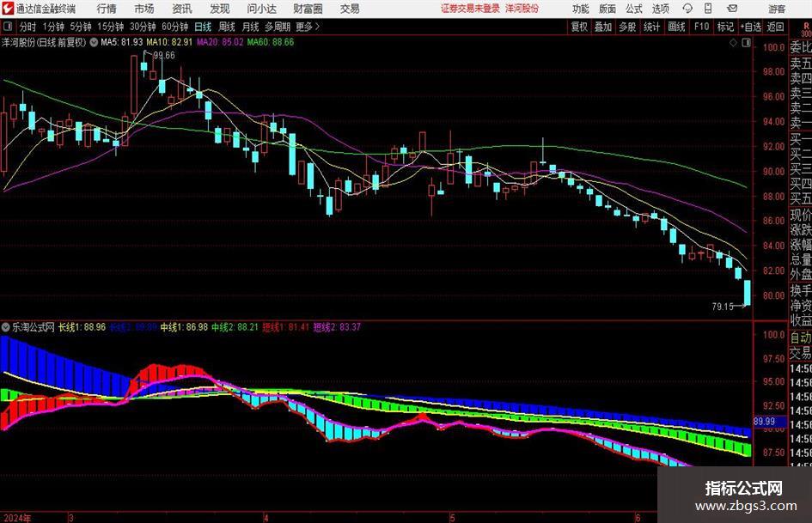Open the 版面 menu
812x523 pixels.
pos(607,9)
